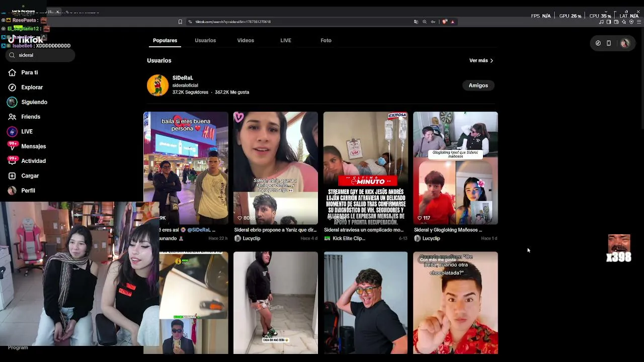
Task: Click the SiDeRaL user avatar
Action: click(x=157, y=85)
